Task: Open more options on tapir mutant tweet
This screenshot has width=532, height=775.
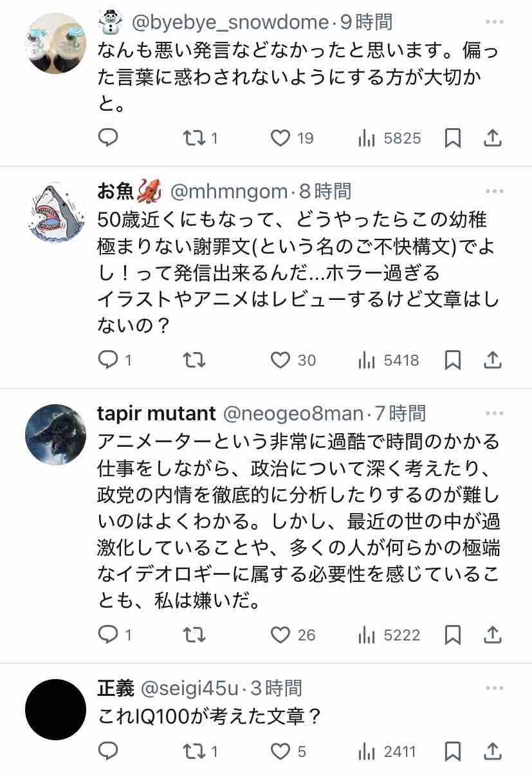Action: coord(494,413)
